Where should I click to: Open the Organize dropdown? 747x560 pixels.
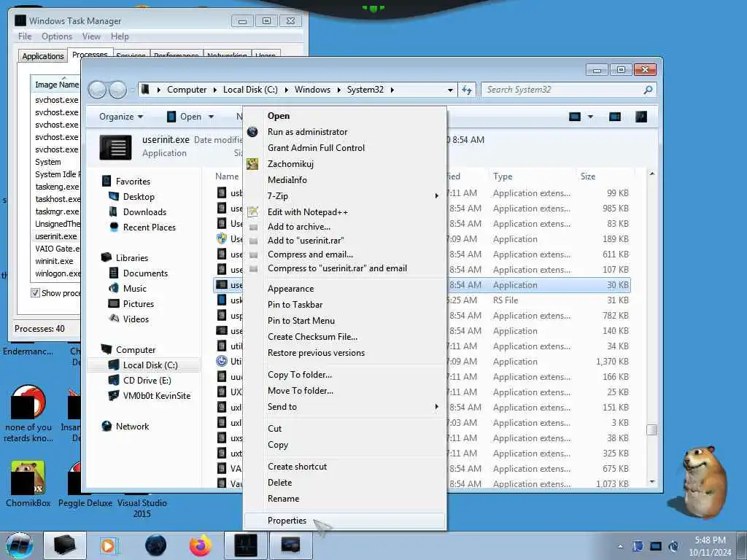click(x=120, y=117)
